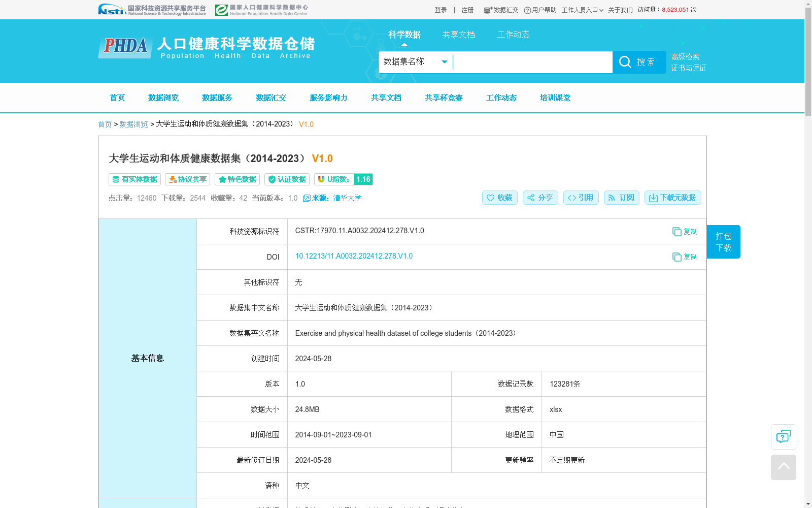Click the xlsx data format value
Screen dimensions: 812x508
(x=556, y=409)
